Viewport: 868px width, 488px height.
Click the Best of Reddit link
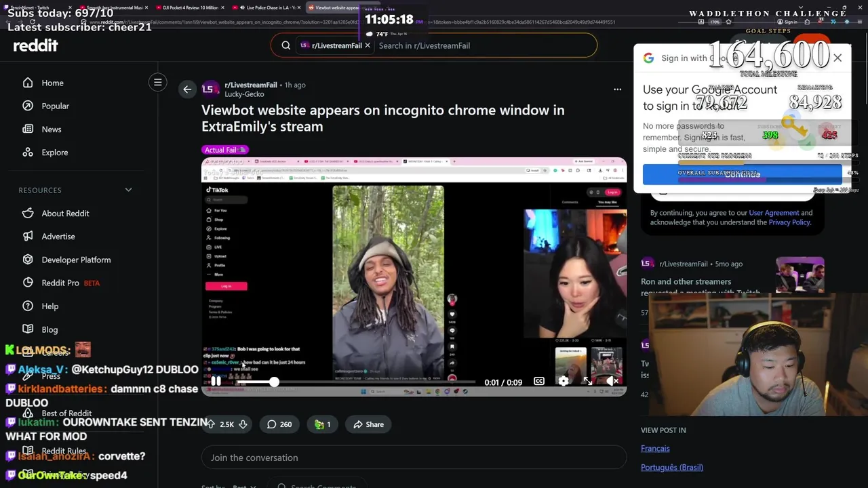pos(66,413)
